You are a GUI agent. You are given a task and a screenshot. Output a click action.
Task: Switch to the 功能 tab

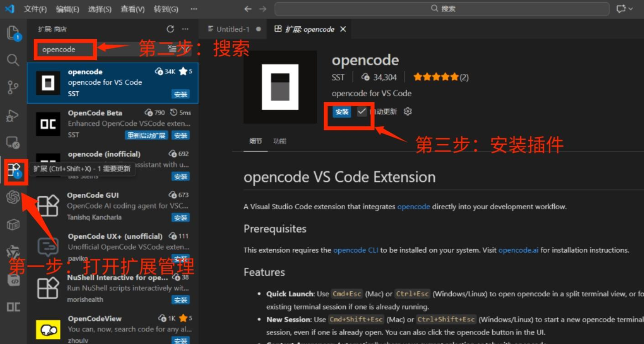(x=280, y=141)
